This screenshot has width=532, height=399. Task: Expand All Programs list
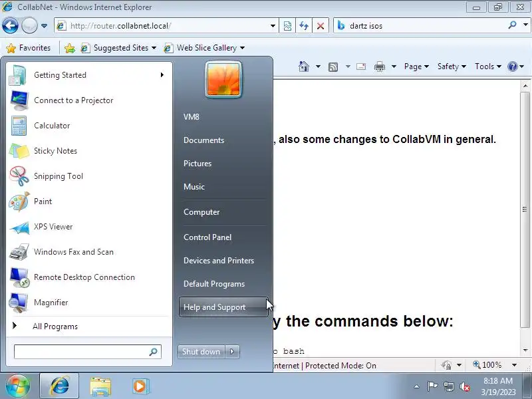click(x=88, y=327)
